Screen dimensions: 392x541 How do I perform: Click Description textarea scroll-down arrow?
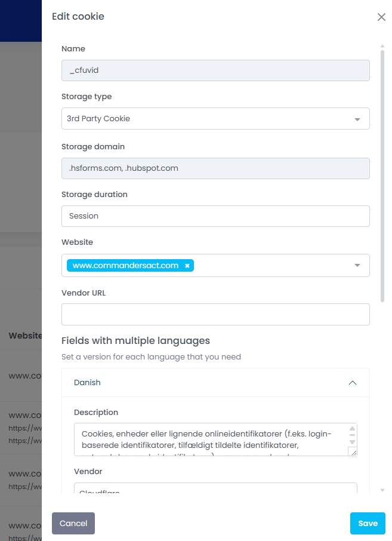coord(352,442)
